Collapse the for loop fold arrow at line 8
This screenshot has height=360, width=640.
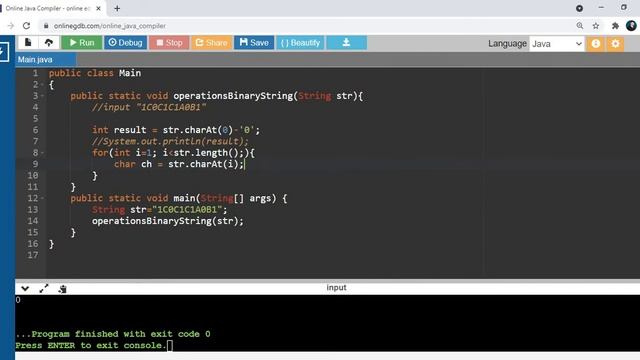click(42, 153)
